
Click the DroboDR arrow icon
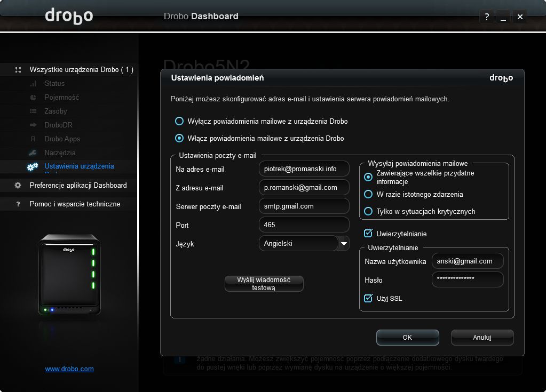pyautogui.click(x=33, y=125)
